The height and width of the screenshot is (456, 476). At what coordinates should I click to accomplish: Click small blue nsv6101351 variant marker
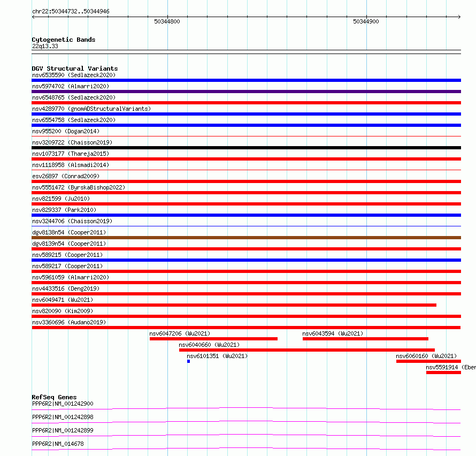click(188, 361)
